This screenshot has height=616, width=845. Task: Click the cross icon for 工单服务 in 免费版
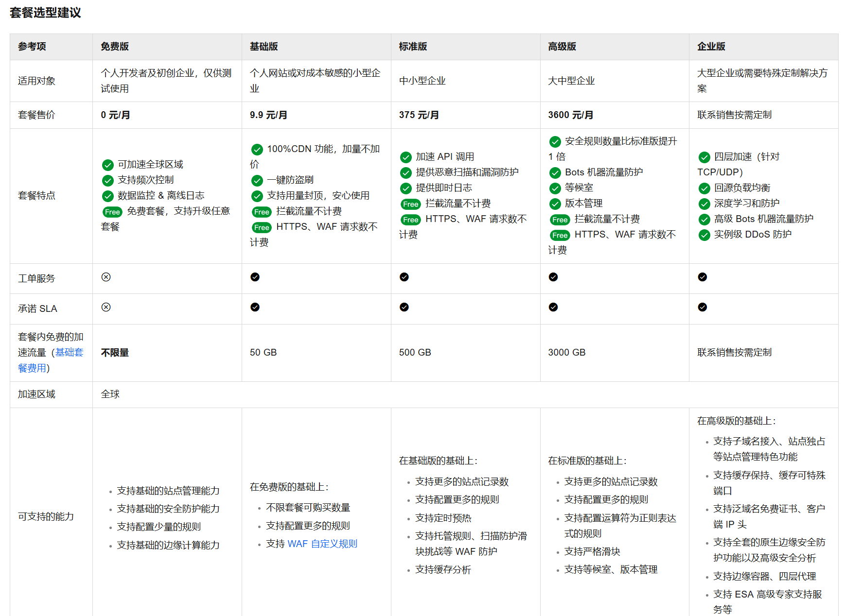(x=106, y=277)
